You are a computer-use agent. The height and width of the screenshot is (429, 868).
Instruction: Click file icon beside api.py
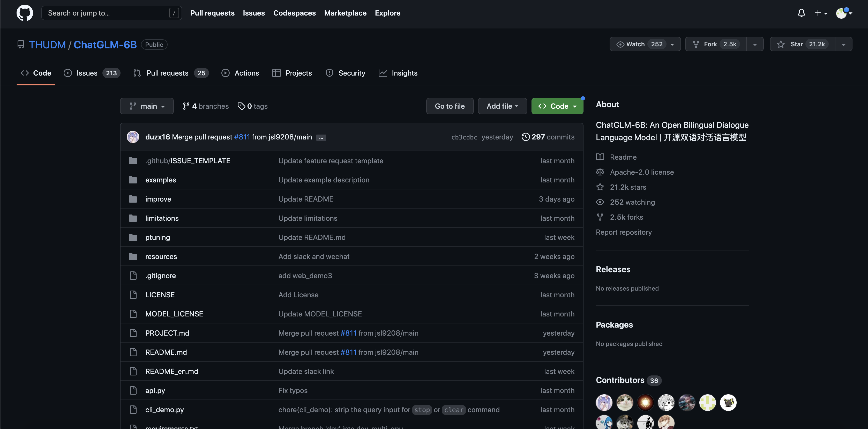tap(133, 390)
